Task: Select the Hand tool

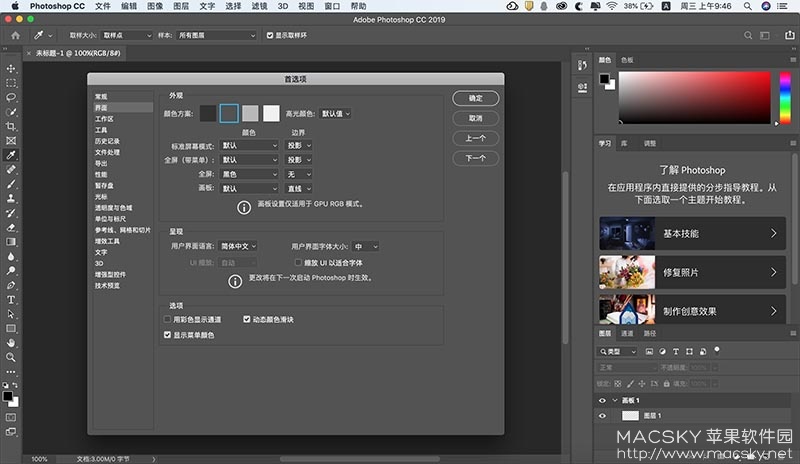Action: (11, 343)
